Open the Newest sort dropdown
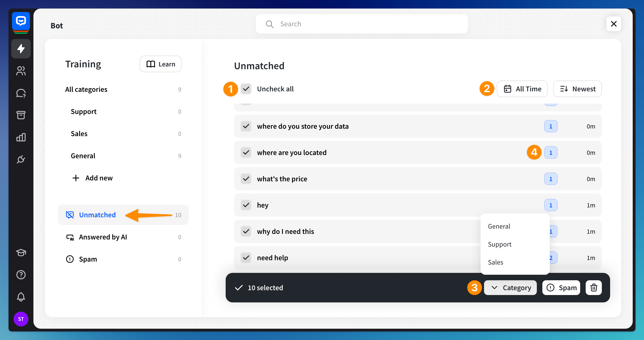Screen dimensions: 644x340 coord(577,89)
